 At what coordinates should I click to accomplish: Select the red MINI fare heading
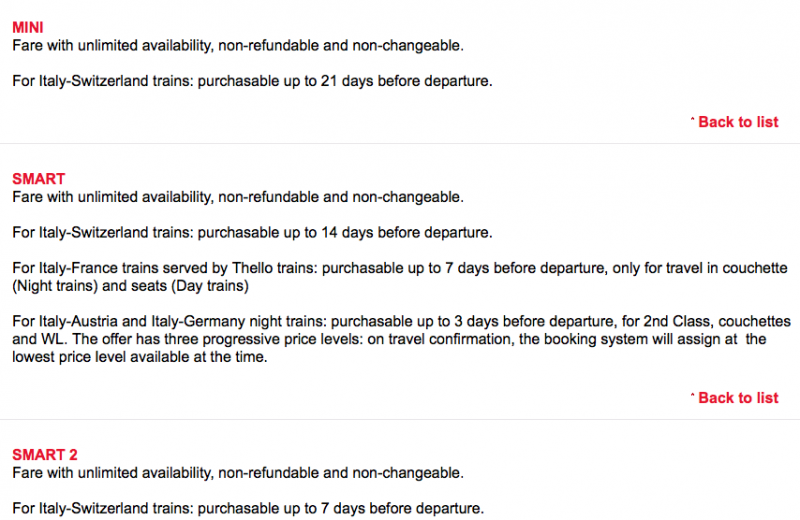click(28, 28)
